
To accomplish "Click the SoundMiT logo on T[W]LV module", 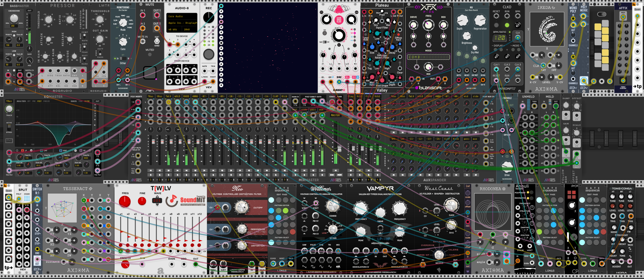I will tap(185, 200).
